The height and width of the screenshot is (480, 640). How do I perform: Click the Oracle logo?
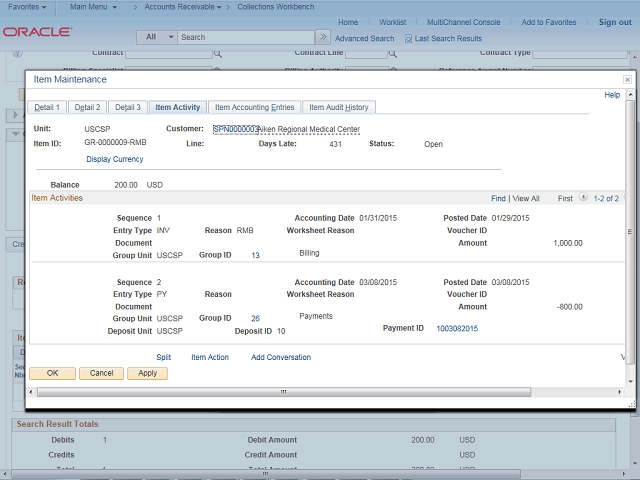click(x=36, y=32)
